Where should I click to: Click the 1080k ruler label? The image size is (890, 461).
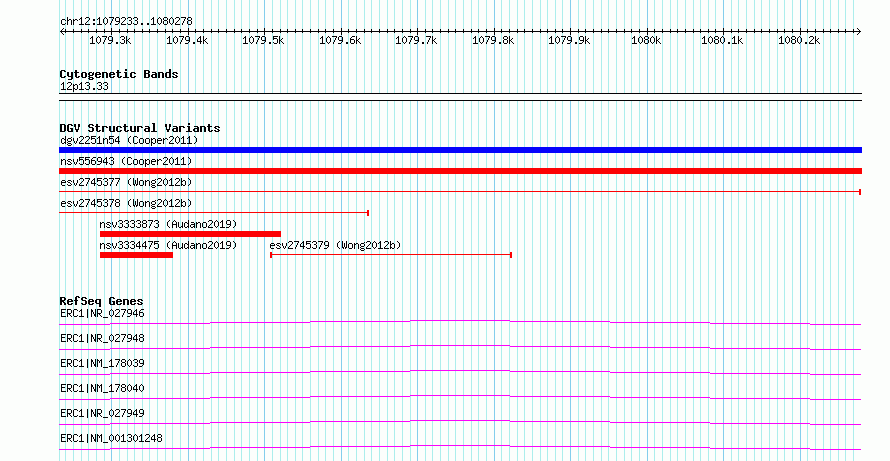click(x=646, y=41)
